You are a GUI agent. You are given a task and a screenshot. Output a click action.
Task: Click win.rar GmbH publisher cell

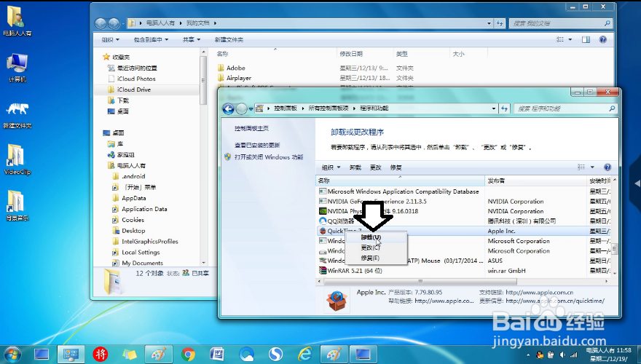[506, 270]
